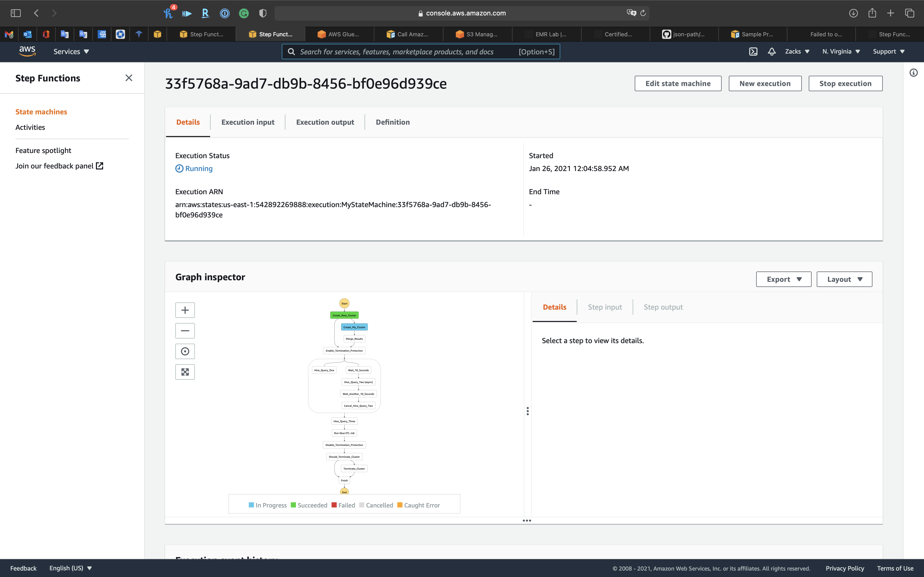Viewport: 924px width, 577px height.
Task: Click the AWS logo home icon
Action: click(x=27, y=51)
